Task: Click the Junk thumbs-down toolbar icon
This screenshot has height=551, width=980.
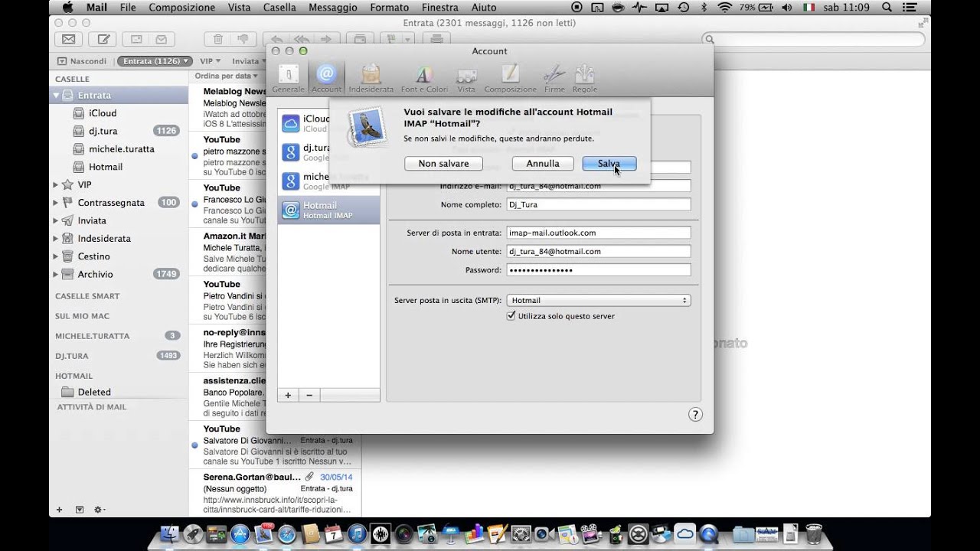Action: (243, 39)
